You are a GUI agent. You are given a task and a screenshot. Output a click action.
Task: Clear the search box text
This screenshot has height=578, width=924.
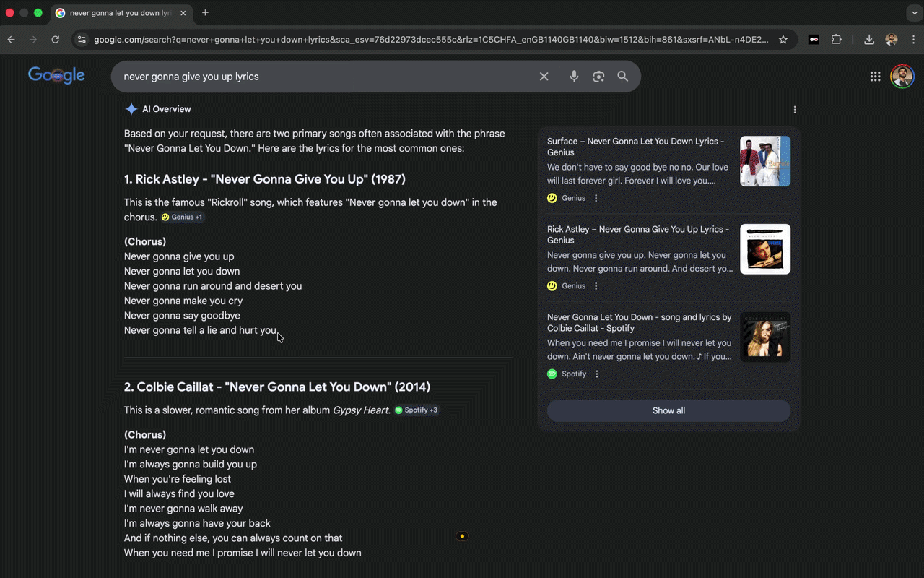544,77
